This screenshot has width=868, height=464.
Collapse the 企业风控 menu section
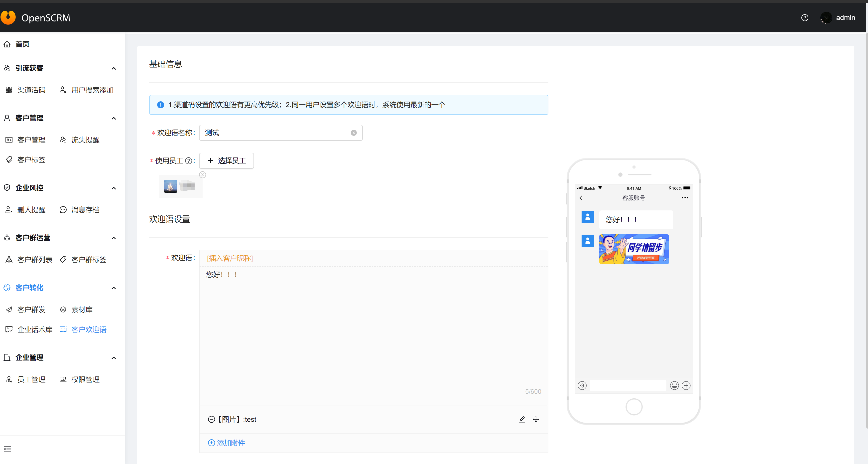114,188
